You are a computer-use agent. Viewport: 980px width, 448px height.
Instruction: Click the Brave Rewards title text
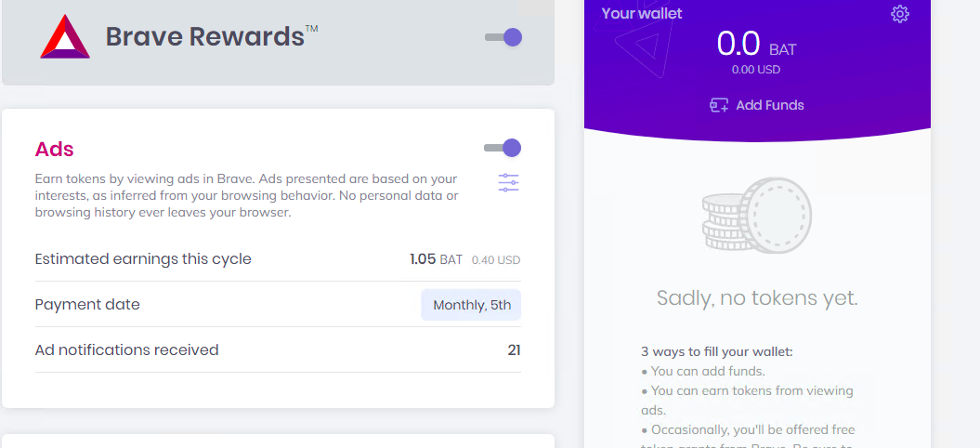coord(204,37)
